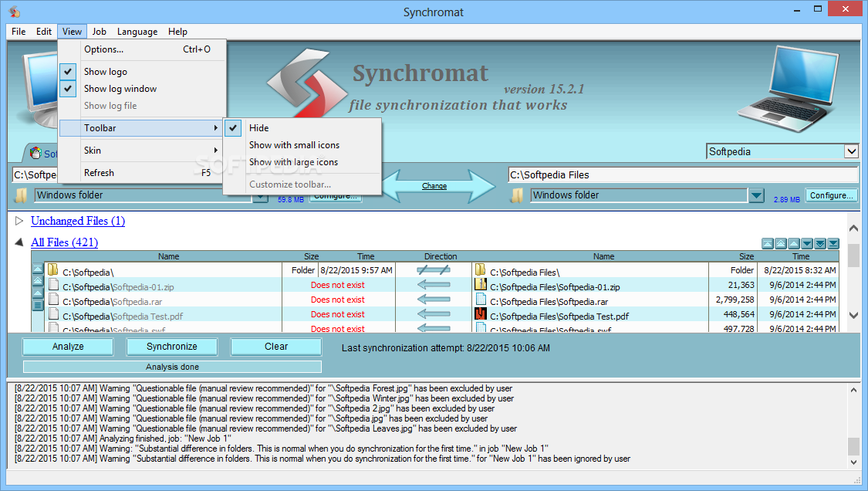The image size is (868, 491).
Task: Click file icon of left Softpedia.rar row
Action: tap(54, 300)
